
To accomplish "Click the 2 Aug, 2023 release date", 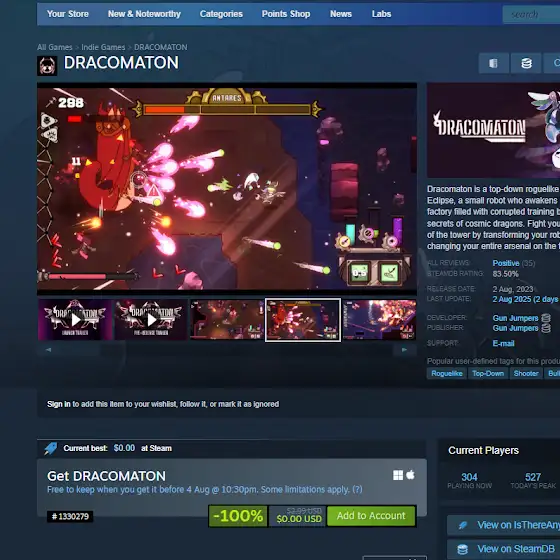I will coord(513,289).
